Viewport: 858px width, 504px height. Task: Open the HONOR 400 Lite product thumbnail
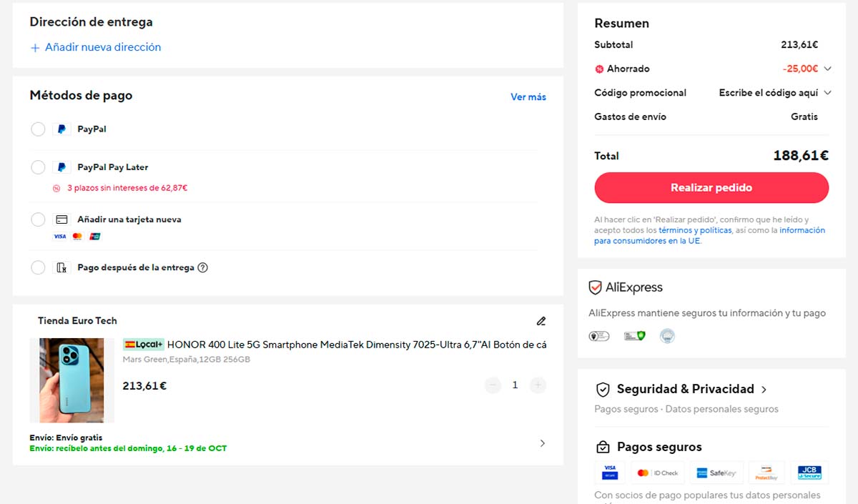pos(71,380)
